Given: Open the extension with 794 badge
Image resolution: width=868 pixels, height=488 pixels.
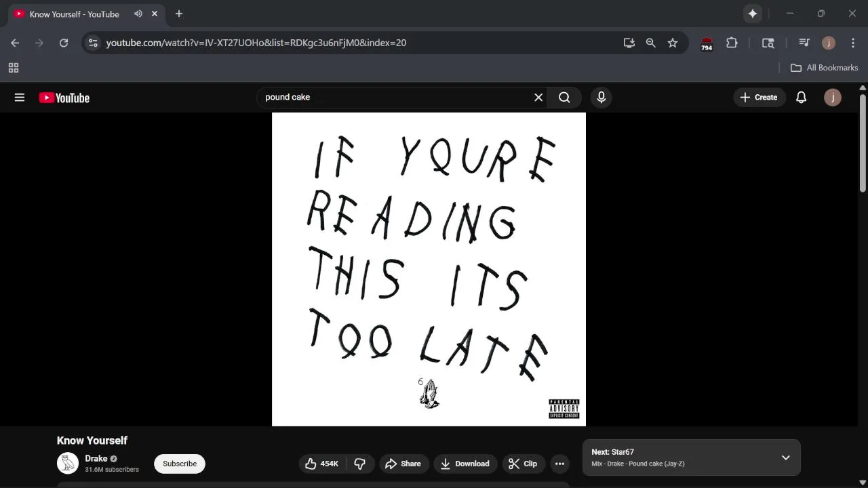Looking at the screenshot, I should [707, 44].
